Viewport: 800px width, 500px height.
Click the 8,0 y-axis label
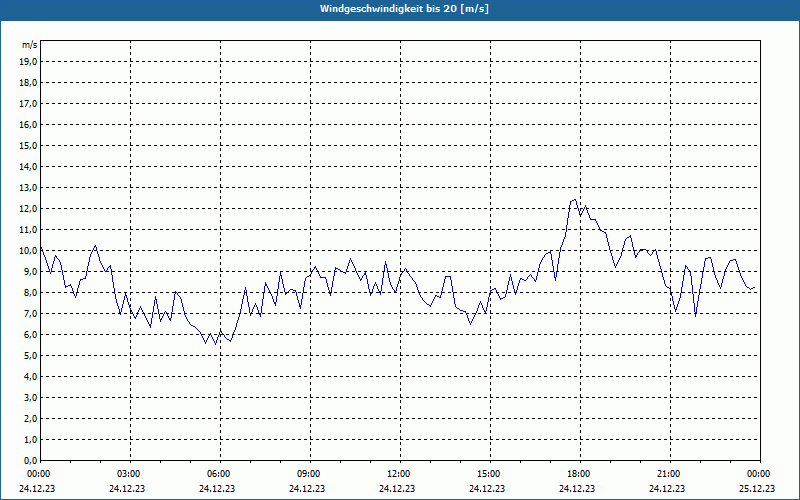30,293
